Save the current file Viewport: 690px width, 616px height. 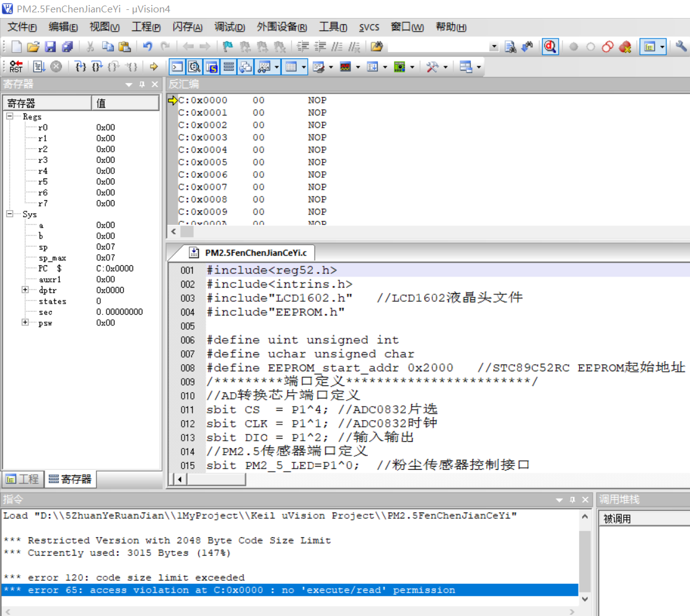(50, 46)
